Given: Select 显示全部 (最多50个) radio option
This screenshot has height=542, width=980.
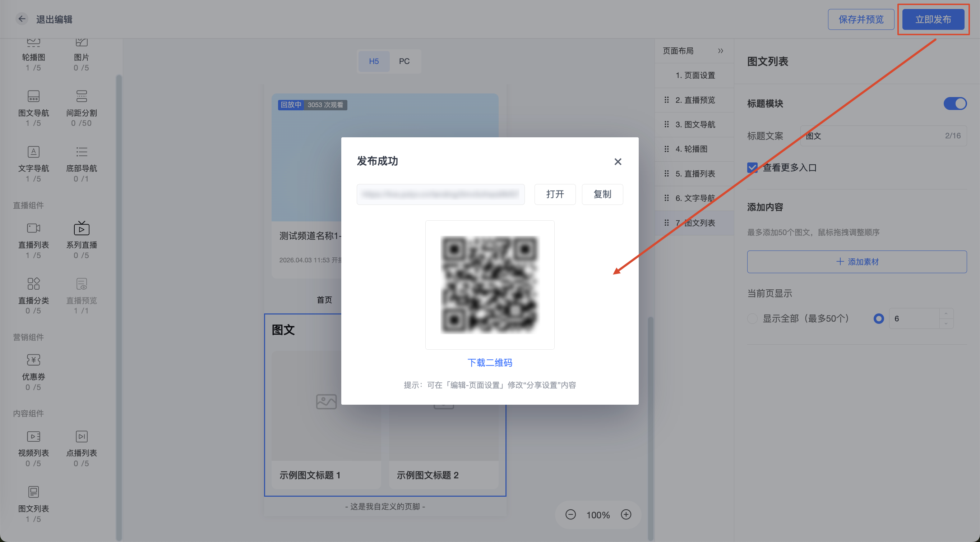Looking at the screenshot, I should pyautogui.click(x=752, y=318).
